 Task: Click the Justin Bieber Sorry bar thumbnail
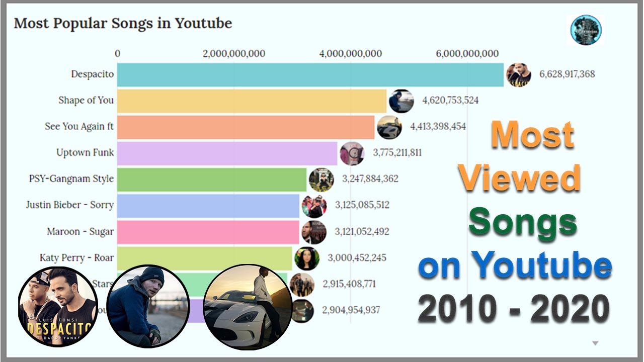coord(314,206)
